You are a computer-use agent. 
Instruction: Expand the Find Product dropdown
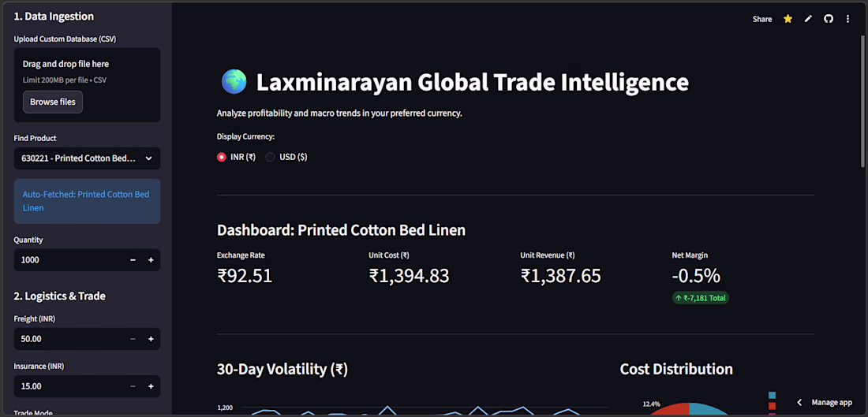coord(87,158)
